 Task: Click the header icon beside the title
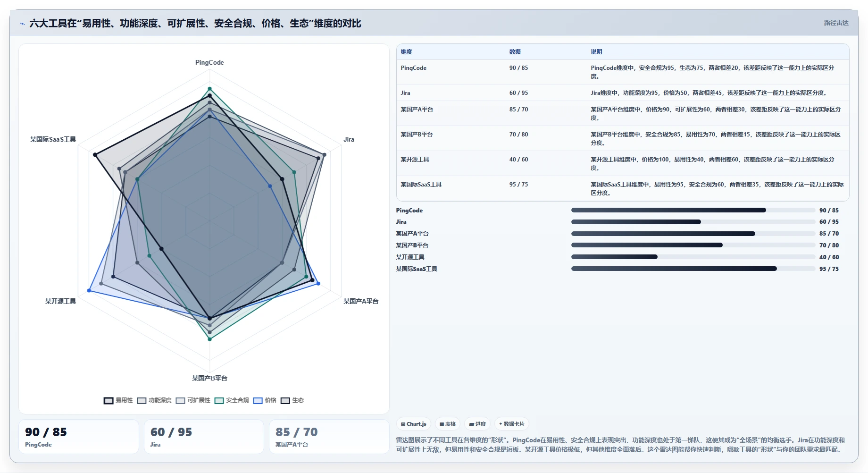pos(22,24)
